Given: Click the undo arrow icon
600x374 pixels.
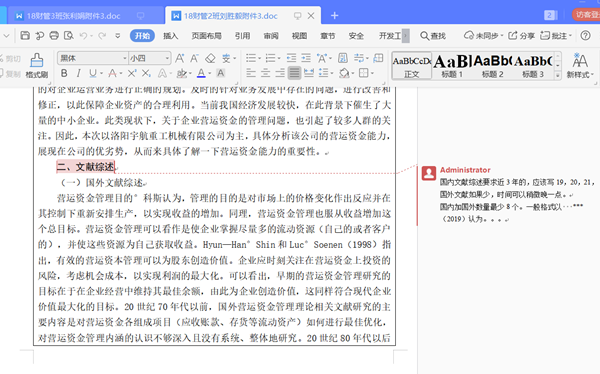Looking at the screenshot, I should [x=83, y=36].
